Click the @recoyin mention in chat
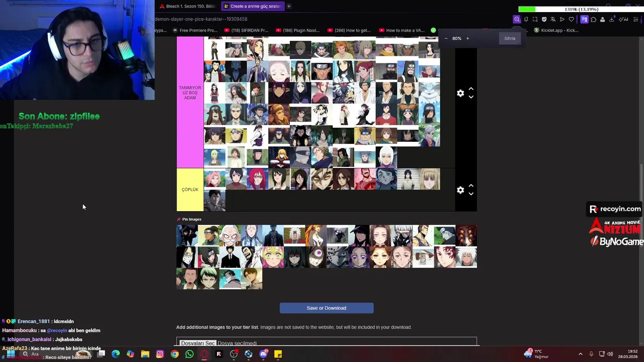 pos(56,330)
